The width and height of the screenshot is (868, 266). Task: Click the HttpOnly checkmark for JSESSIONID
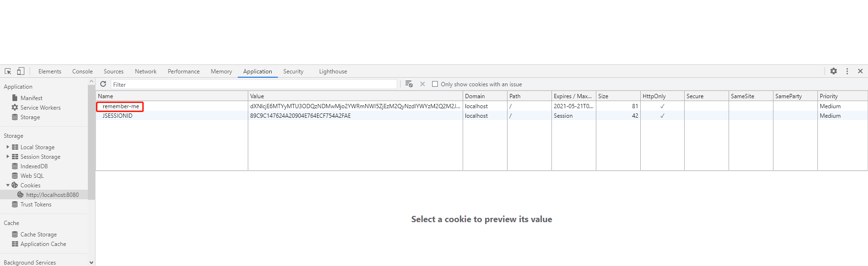pyautogui.click(x=662, y=116)
